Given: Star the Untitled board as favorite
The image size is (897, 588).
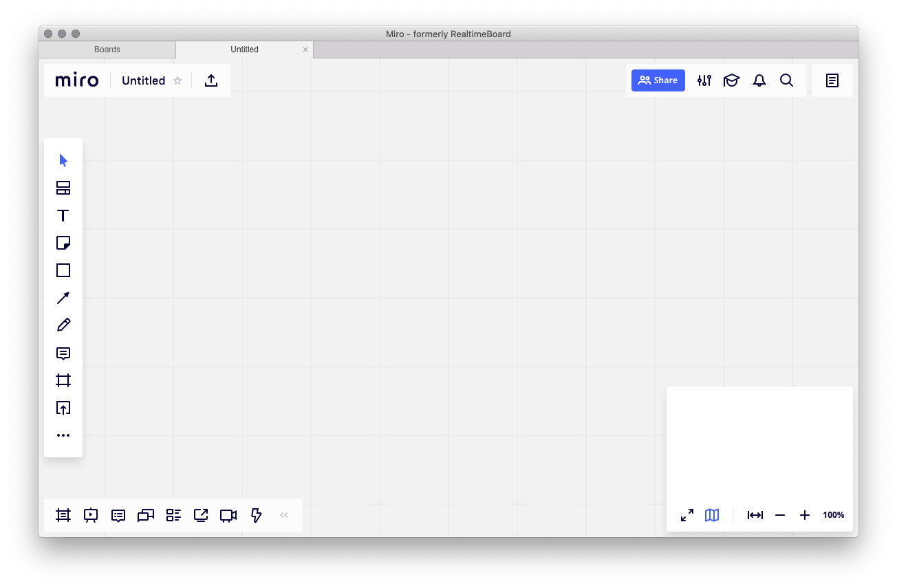Looking at the screenshot, I should pyautogui.click(x=177, y=80).
